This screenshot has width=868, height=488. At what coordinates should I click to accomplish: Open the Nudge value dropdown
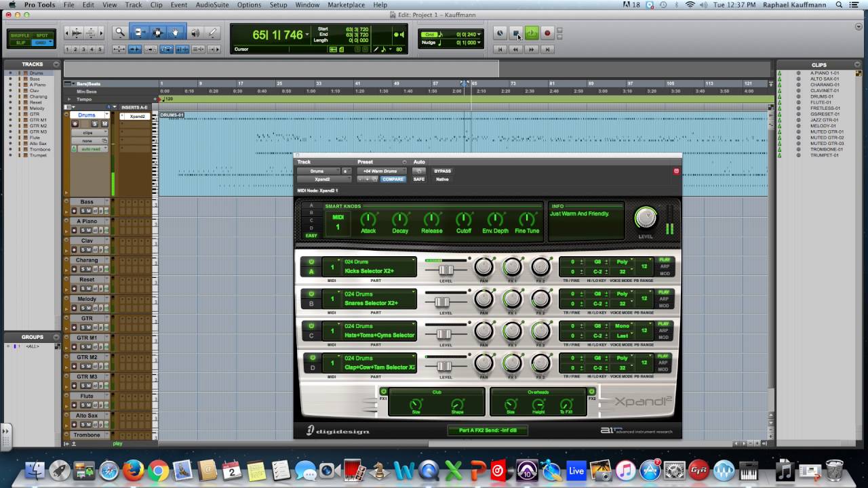(x=479, y=43)
